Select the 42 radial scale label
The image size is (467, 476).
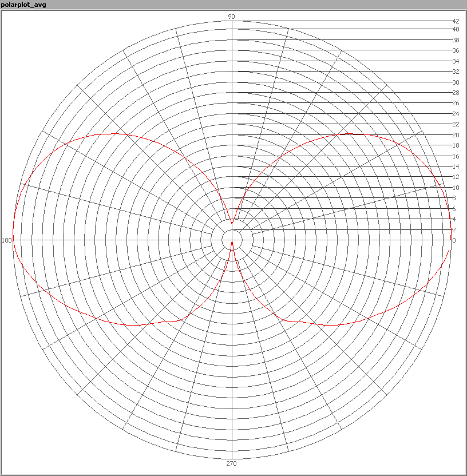[456, 21]
